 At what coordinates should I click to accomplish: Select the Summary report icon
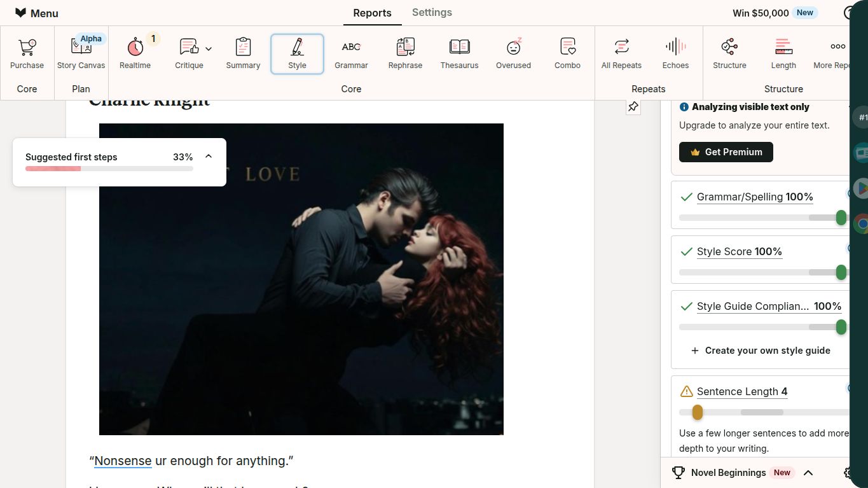point(243,53)
